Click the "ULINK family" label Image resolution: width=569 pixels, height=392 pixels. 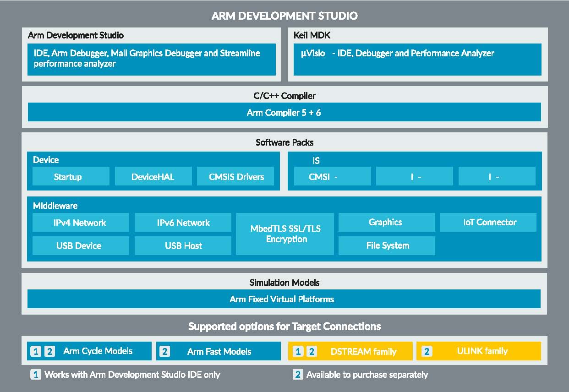(482, 351)
